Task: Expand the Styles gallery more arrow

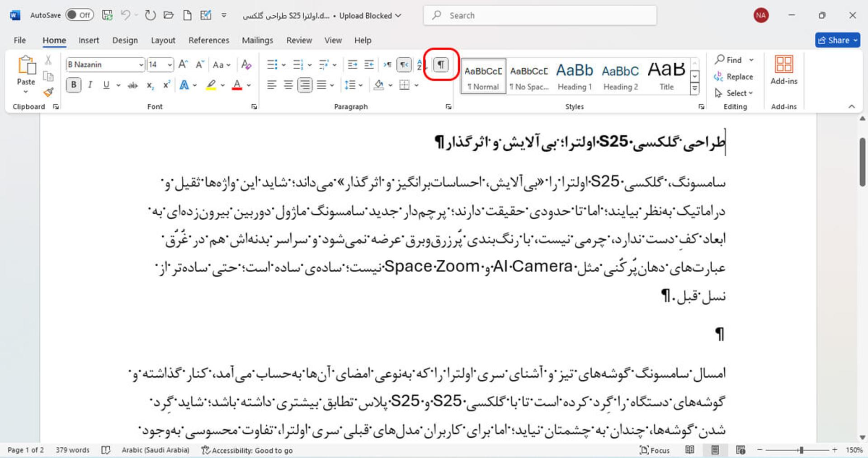Action: click(695, 89)
